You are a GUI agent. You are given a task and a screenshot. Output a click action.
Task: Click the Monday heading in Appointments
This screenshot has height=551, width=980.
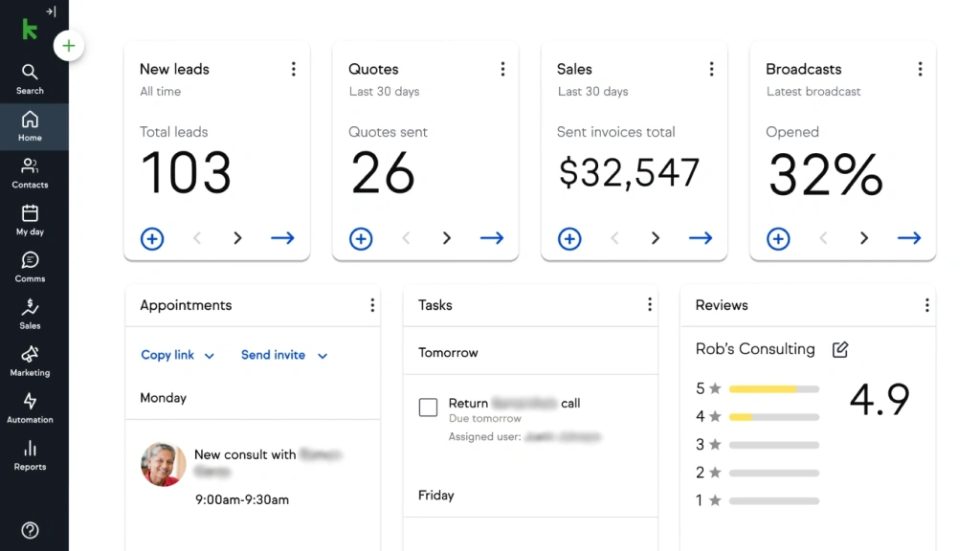[163, 398]
